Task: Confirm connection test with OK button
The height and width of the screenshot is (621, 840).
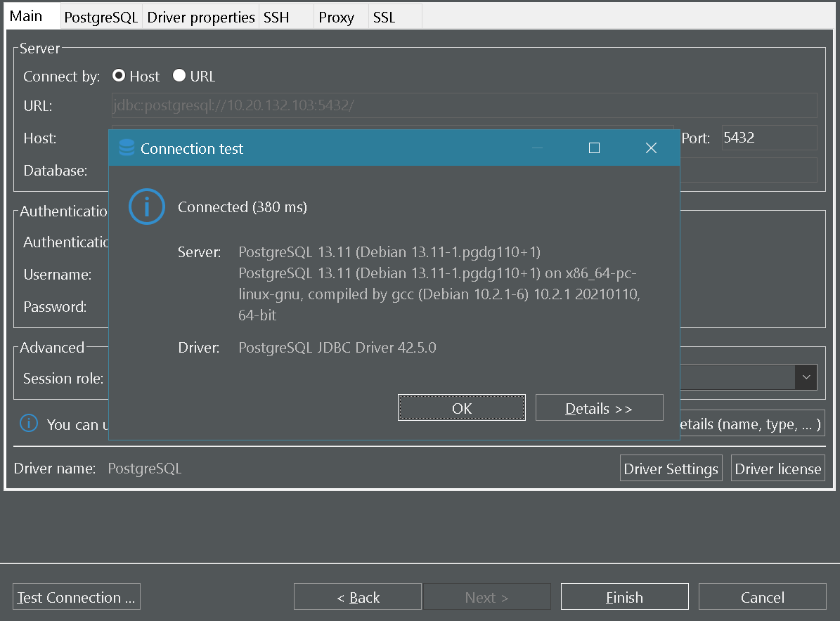Action: click(462, 408)
